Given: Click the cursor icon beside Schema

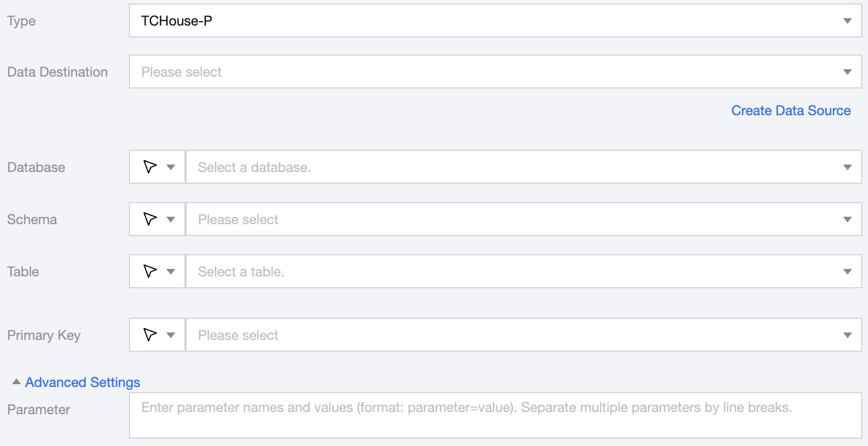Looking at the screenshot, I should (150, 219).
